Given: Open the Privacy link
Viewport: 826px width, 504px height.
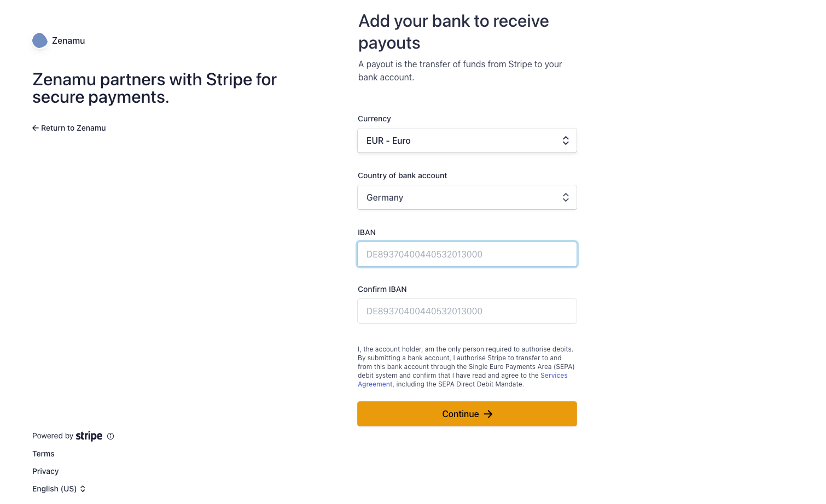Looking at the screenshot, I should point(45,471).
